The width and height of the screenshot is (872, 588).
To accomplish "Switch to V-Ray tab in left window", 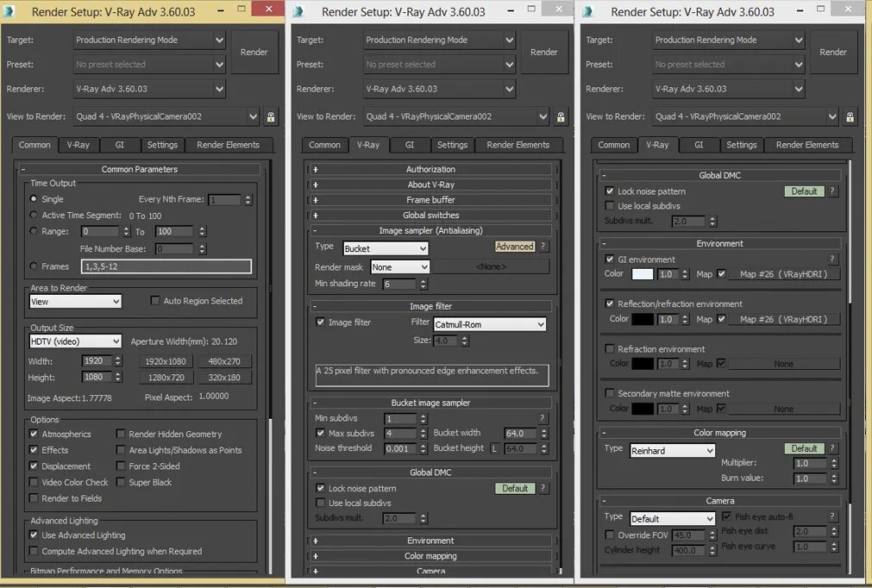I will (x=78, y=145).
